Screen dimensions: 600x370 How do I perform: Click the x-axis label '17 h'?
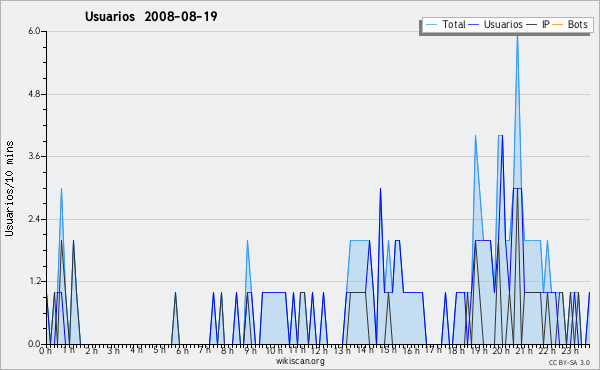click(x=433, y=350)
